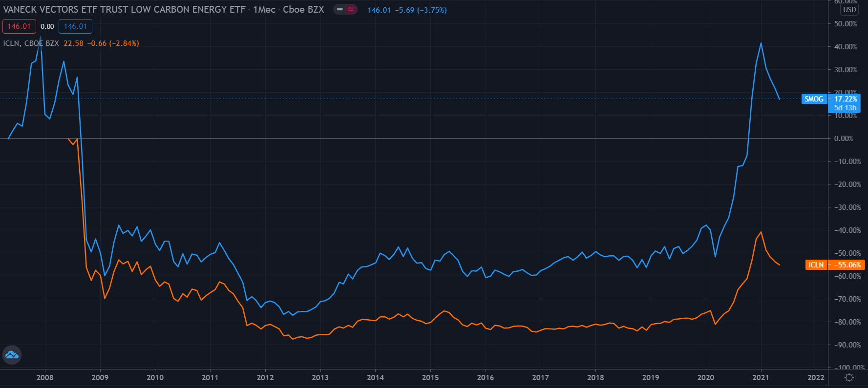Click the ICLN change -0.66 (-2.84%)
Screen dimensions: 868x388
click(113, 43)
